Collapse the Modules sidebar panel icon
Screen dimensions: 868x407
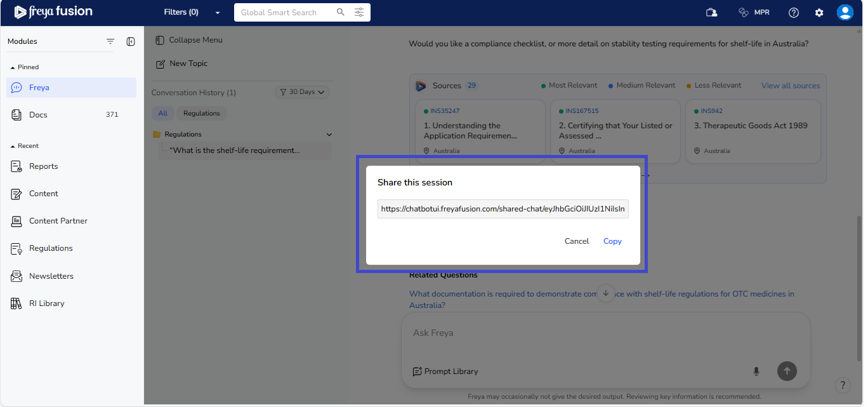(131, 42)
